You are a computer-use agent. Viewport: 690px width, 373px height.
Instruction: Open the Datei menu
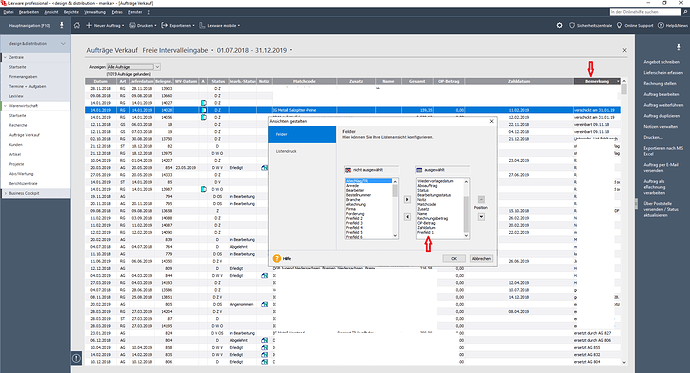[x=8, y=12]
